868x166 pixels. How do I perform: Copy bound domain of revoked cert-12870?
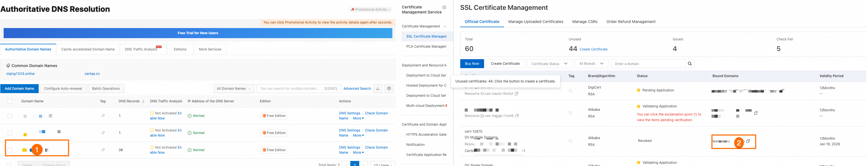click(x=748, y=141)
